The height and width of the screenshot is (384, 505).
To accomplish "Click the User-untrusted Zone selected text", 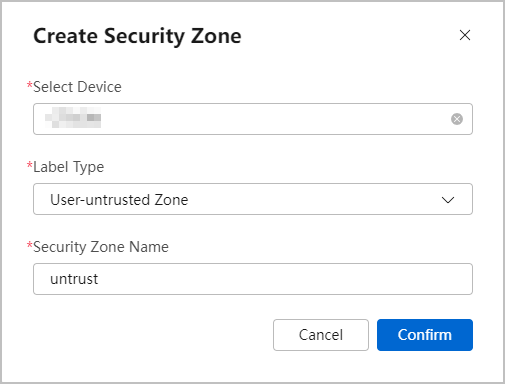I will [x=119, y=200].
